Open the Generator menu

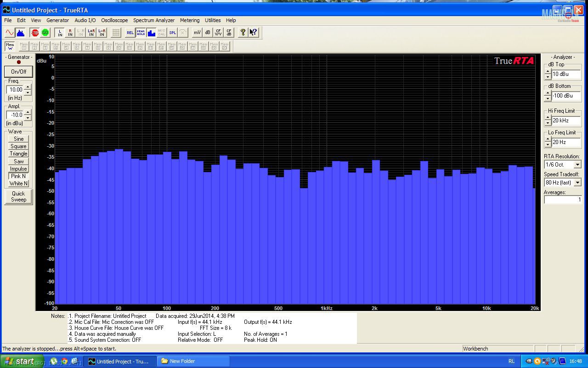58,20
